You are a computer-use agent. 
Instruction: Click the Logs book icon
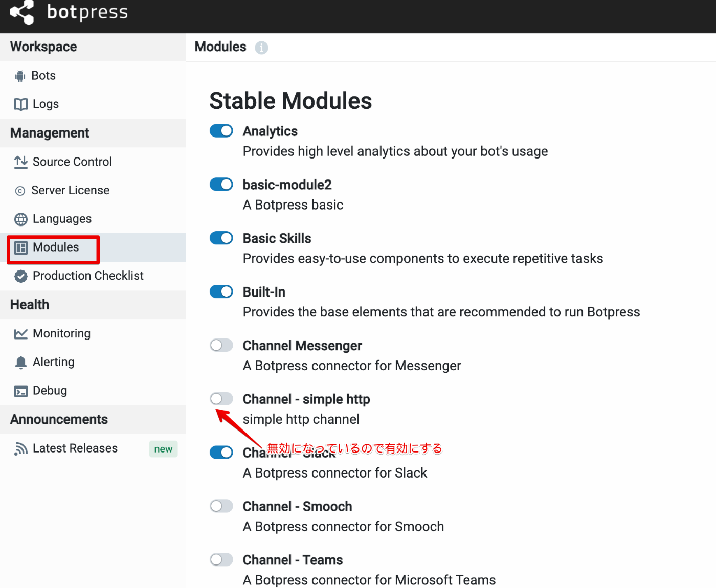[21, 104]
